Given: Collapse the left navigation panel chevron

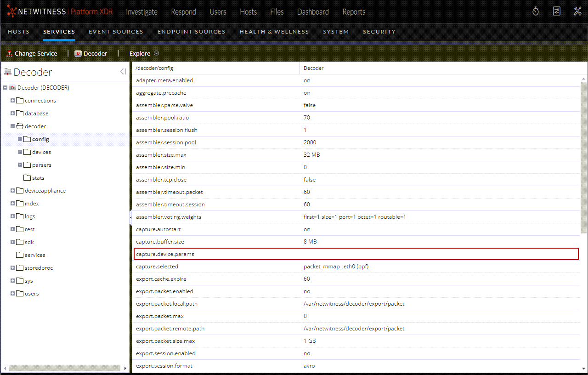Looking at the screenshot, I should (122, 71).
